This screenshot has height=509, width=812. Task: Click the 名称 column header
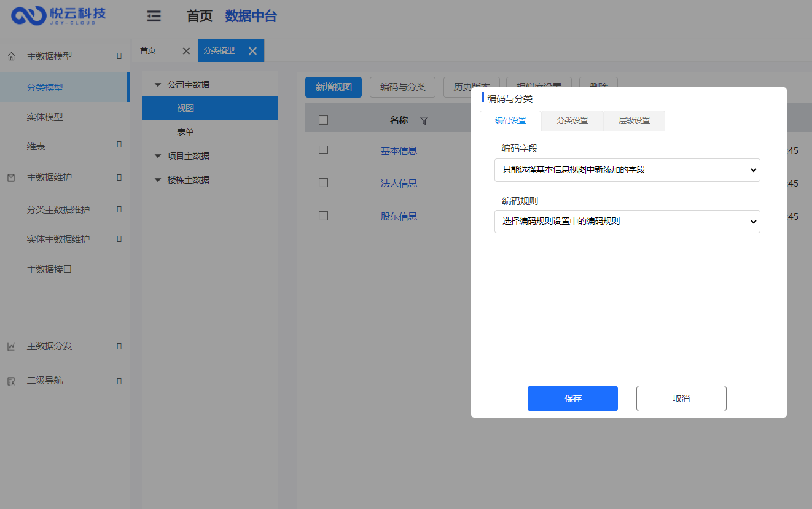click(399, 120)
